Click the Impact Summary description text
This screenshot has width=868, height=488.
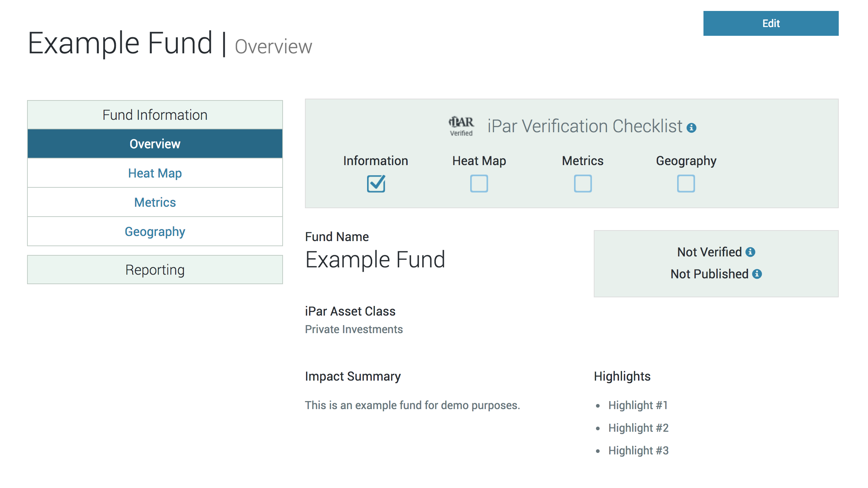click(x=412, y=405)
